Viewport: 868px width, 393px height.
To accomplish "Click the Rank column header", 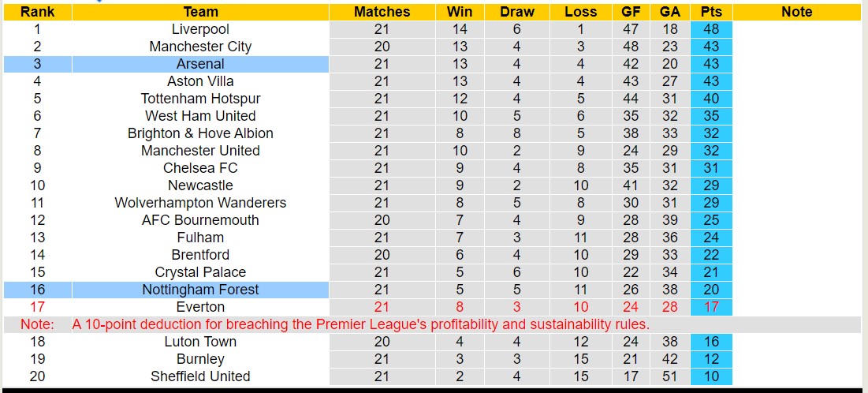I will [37, 12].
